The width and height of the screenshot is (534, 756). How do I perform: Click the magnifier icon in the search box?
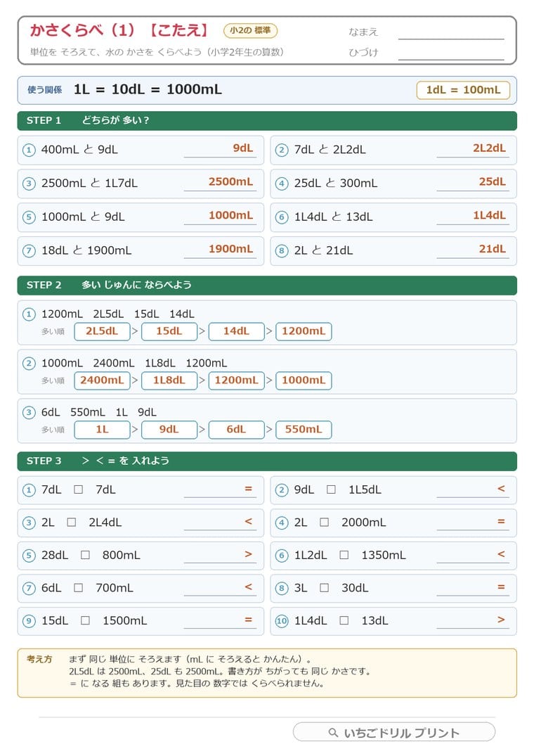pyautogui.click(x=333, y=732)
